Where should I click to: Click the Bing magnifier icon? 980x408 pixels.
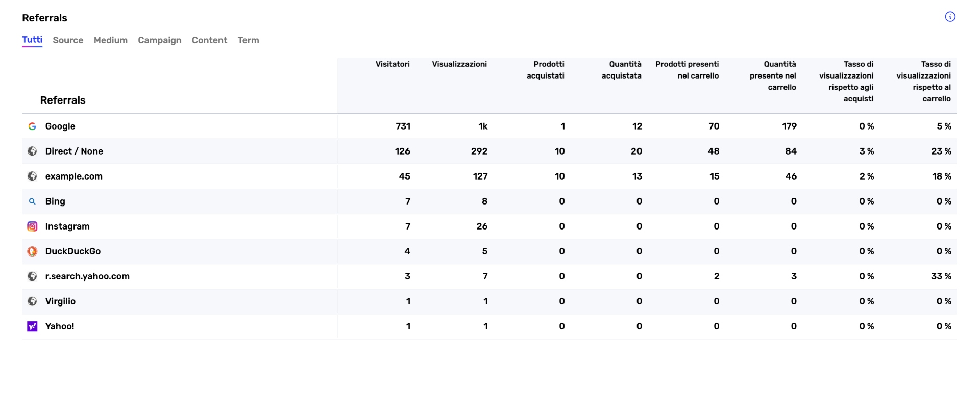[32, 201]
